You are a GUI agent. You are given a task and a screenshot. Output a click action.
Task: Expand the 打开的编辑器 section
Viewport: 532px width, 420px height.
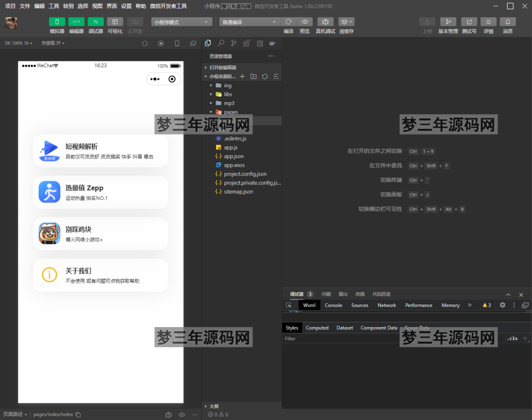(x=242, y=67)
